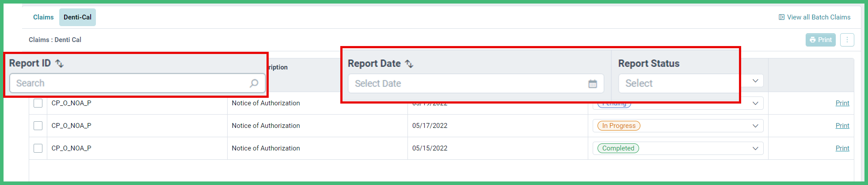Sort by Report Date using arrows icon
Image resolution: width=868 pixels, height=185 pixels.
409,64
